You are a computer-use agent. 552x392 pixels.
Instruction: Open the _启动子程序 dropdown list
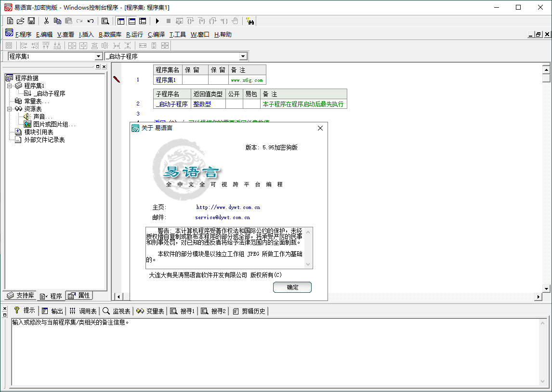point(244,56)
